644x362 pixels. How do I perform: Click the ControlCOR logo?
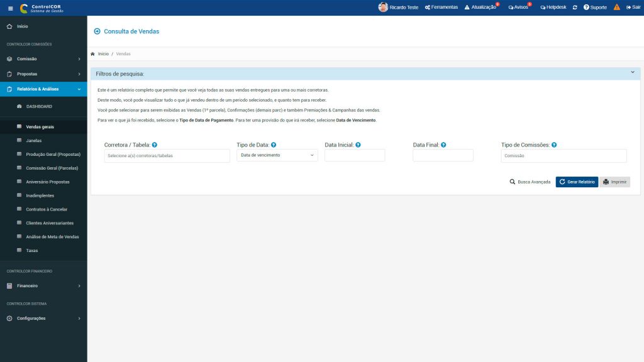pyautogui.click(x=42, y=8)
